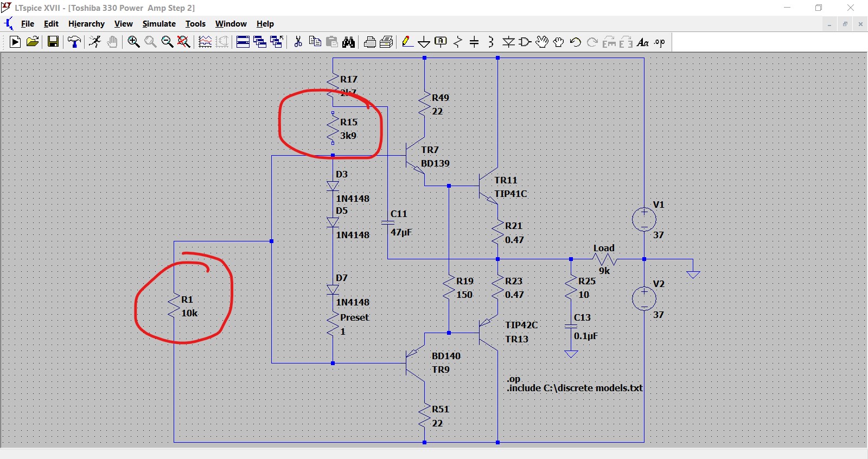The image size is (868, 459).
Task: Open the File menu
Action: (28, 24)
